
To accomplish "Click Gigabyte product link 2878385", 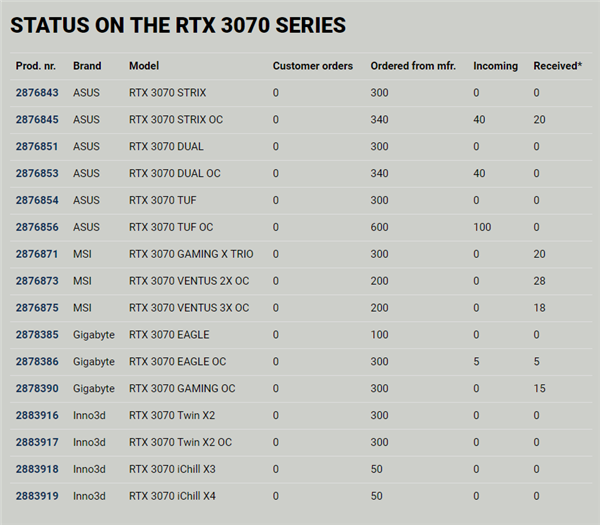I will 36,335.
